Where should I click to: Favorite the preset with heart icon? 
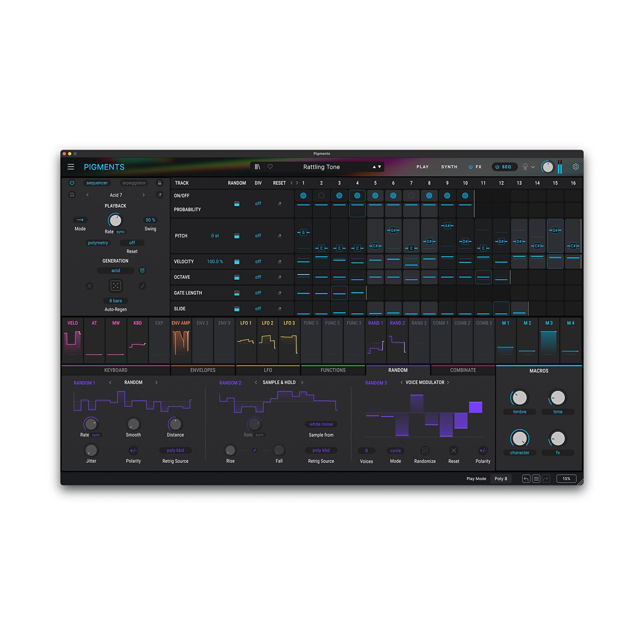click(270, 167)
